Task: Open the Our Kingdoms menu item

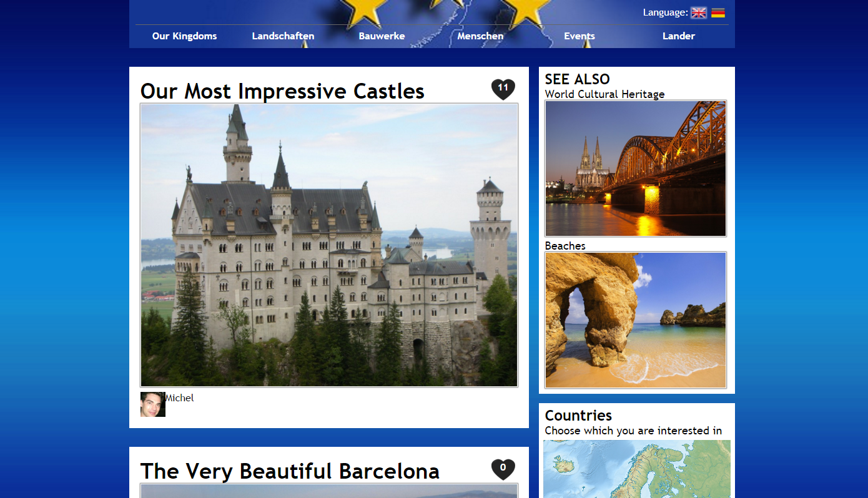Action: click(184, 36)
